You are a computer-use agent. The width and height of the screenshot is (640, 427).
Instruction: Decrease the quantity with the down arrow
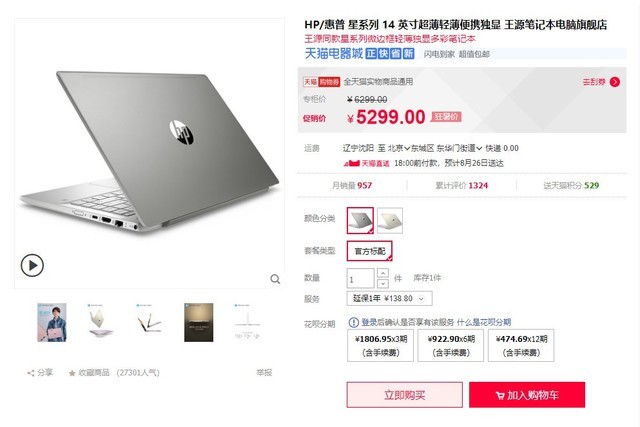[383, 283]
